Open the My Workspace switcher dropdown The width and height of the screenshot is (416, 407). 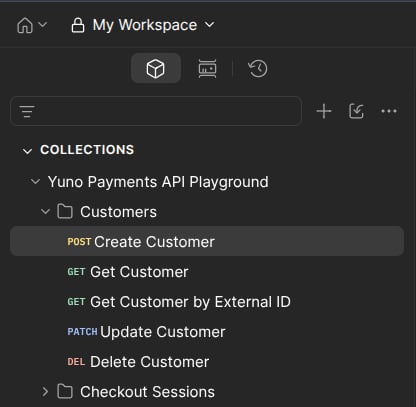pos(210,25)
